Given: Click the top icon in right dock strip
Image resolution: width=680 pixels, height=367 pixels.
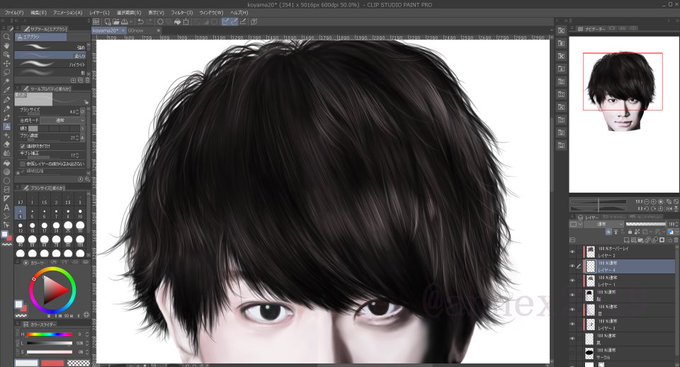Looking at the screenshot, I should [561, 30].
